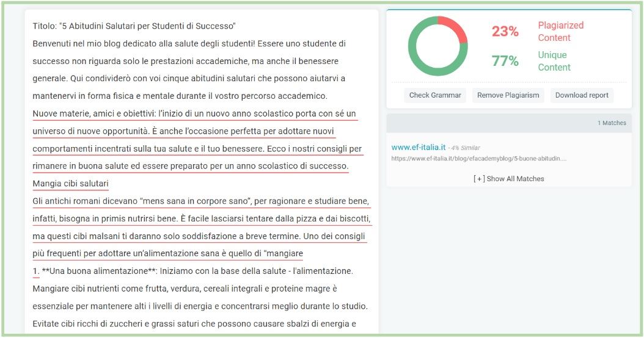Click the flagged line 'comportamenti incentrati sulla tua salute'
Image resolution: width=644 pixels, height=338 pixels.
(197, 148)
